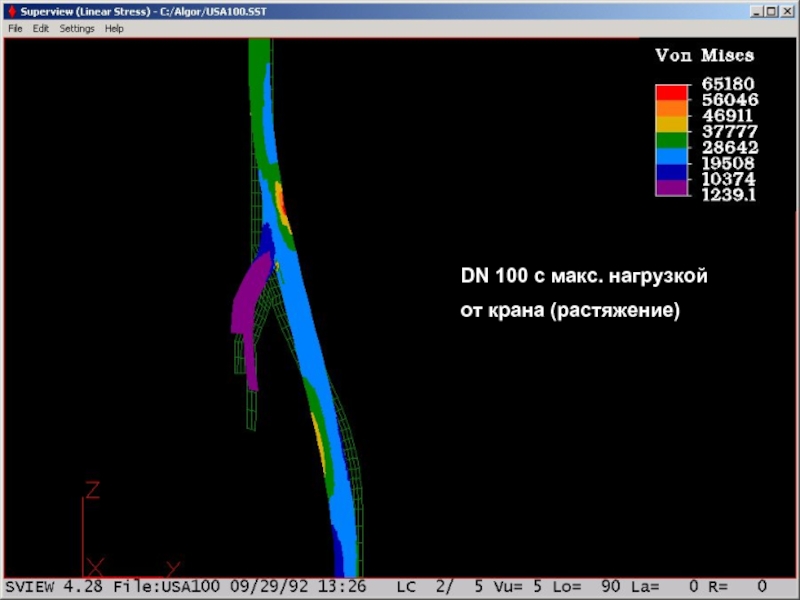The width and height of the screenshot is (800, 600).
Task: Click the date 09/29/92 in status bar
Action: tap(269, 587)
